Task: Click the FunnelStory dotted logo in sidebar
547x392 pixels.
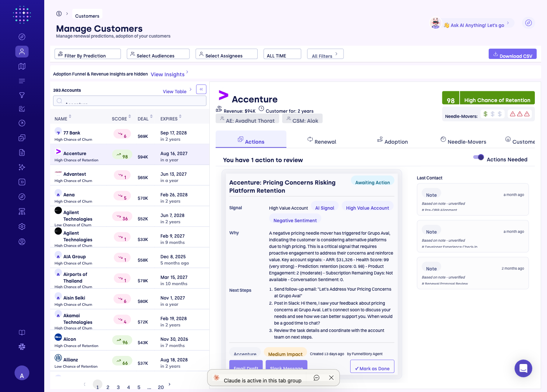Action: click(x=22, y=15)
